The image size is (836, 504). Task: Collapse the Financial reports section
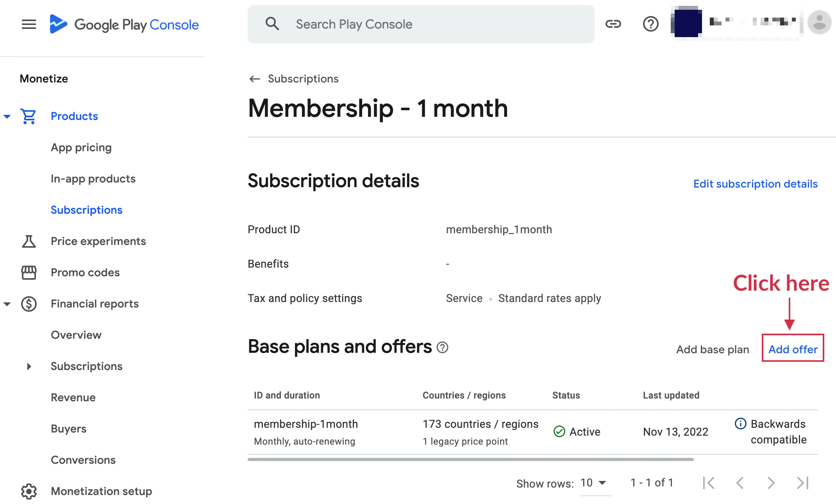[7, 304]
